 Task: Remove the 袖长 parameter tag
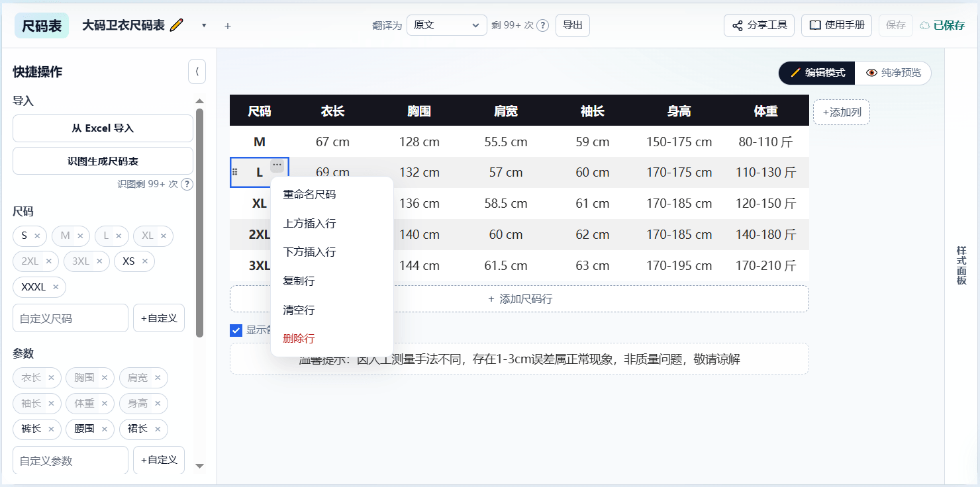[x=51, y=404]
